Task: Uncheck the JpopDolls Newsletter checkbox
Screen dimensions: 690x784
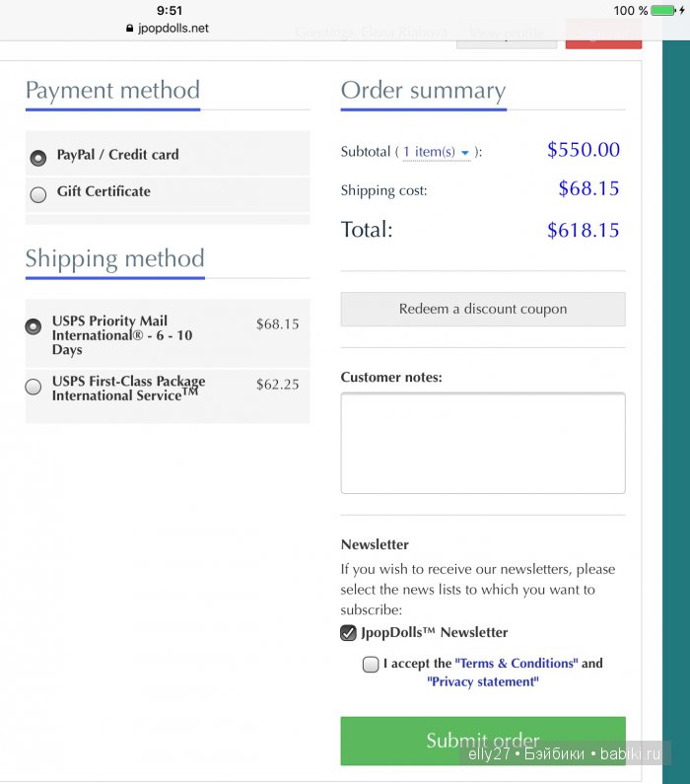Action: pyautogui.click(x=349, y=633)
